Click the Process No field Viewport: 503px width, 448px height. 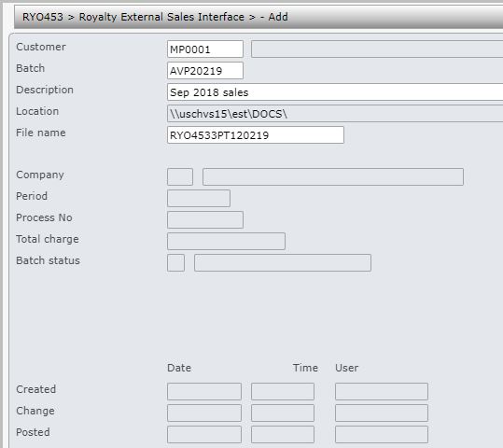(x=205, y=220)
